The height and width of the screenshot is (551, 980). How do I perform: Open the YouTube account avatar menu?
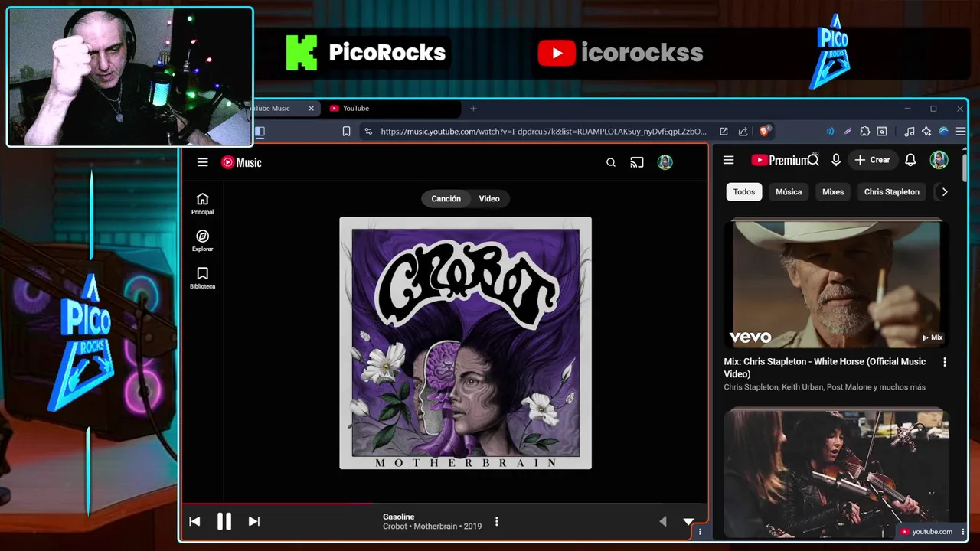coord(939,160)
